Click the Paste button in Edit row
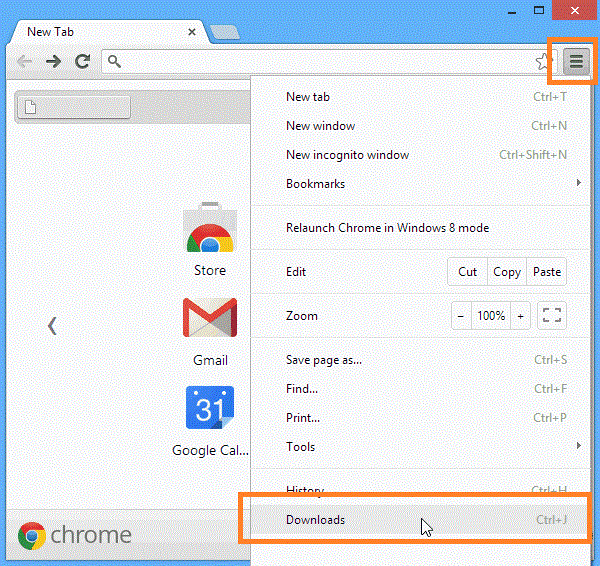 click(547, 272)
